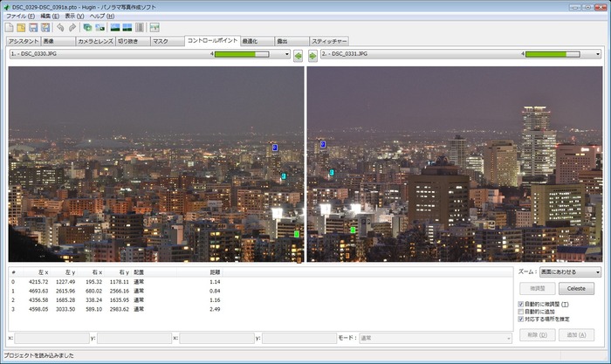
Task: Switch to the 切り抜き tab
Action: click(133, 41)
